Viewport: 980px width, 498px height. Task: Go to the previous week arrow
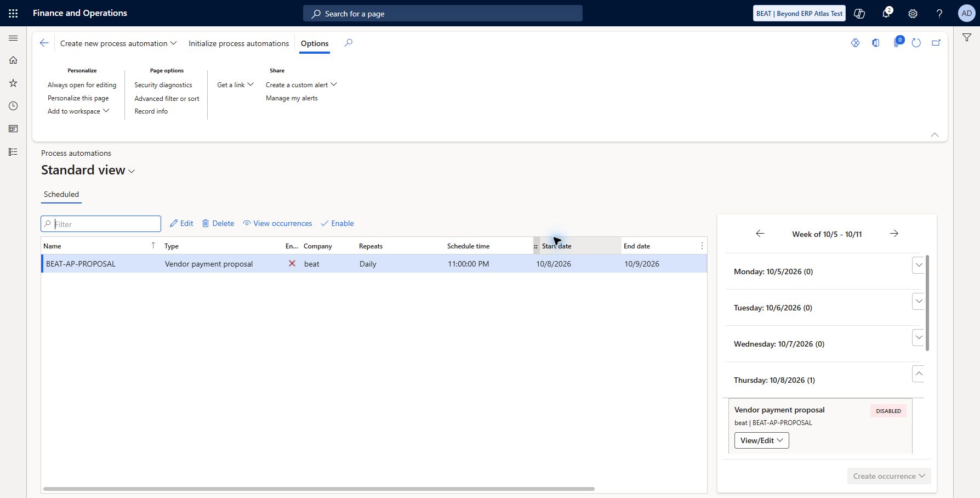pos(760,234)
